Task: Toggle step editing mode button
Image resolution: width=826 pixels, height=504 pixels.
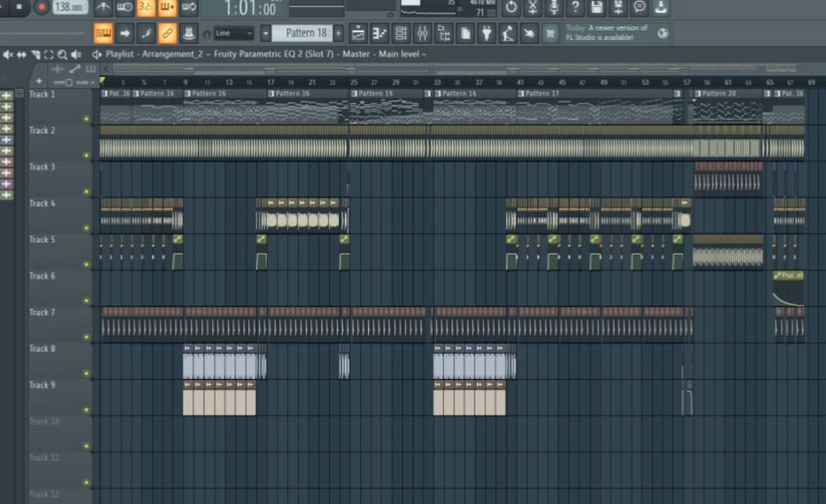Action: click(x=146, y=33)
